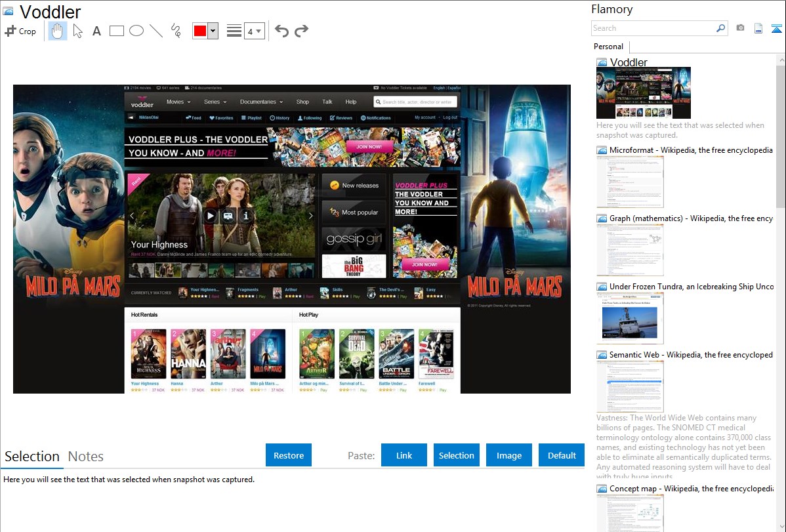Select the Crop tool
Screen dimensions: 786x532
[x=20, y=31]
